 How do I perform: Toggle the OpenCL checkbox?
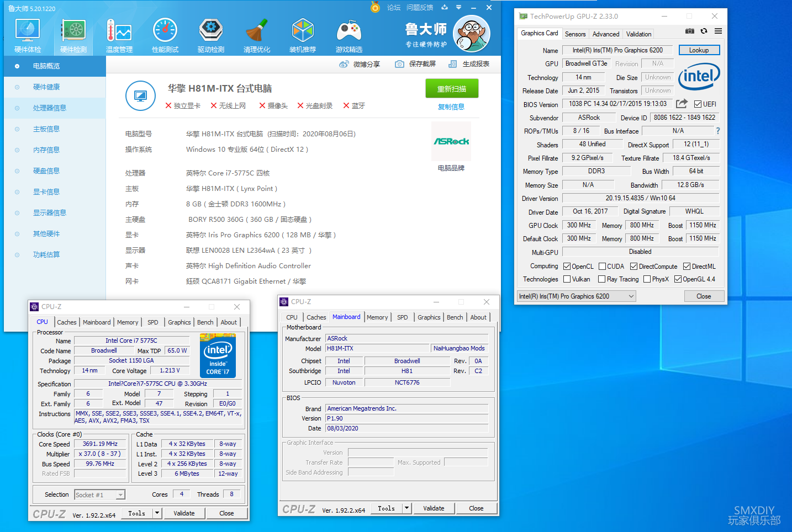[567, 266]
